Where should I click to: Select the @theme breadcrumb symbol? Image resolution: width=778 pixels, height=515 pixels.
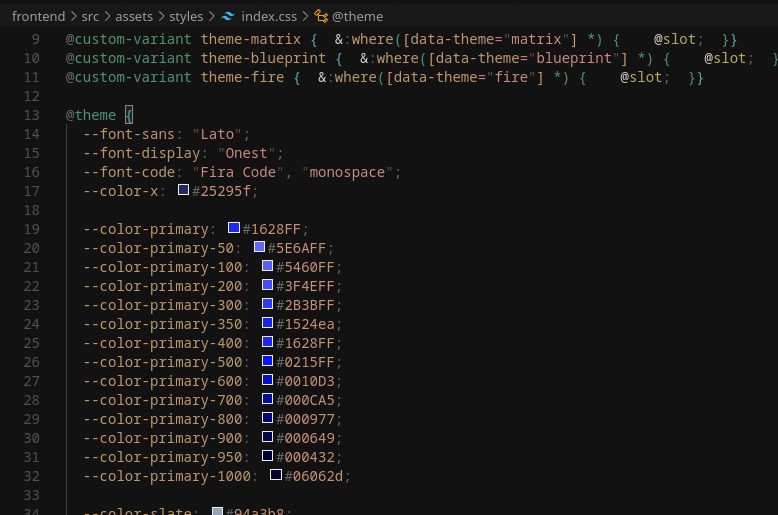tap(357, 16)
